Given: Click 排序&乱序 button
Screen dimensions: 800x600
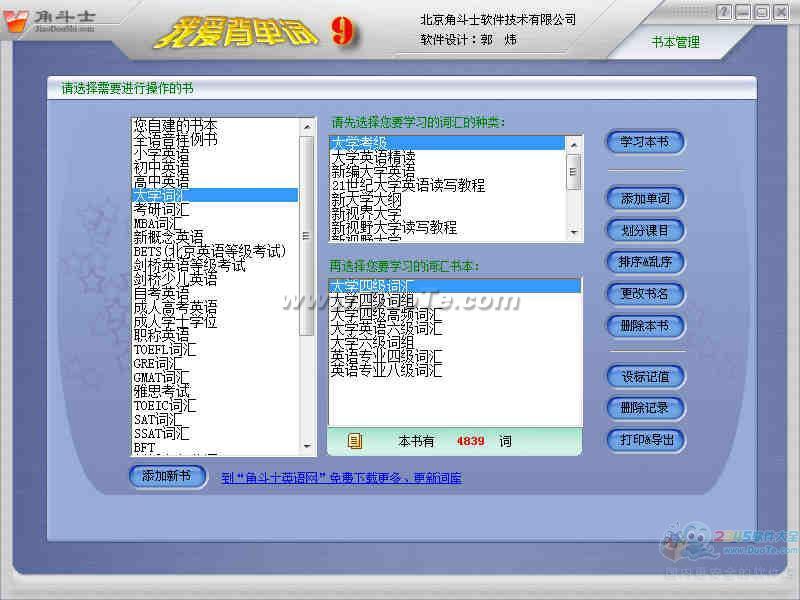Looking at the screenshot, I should [x=645, y=262].
